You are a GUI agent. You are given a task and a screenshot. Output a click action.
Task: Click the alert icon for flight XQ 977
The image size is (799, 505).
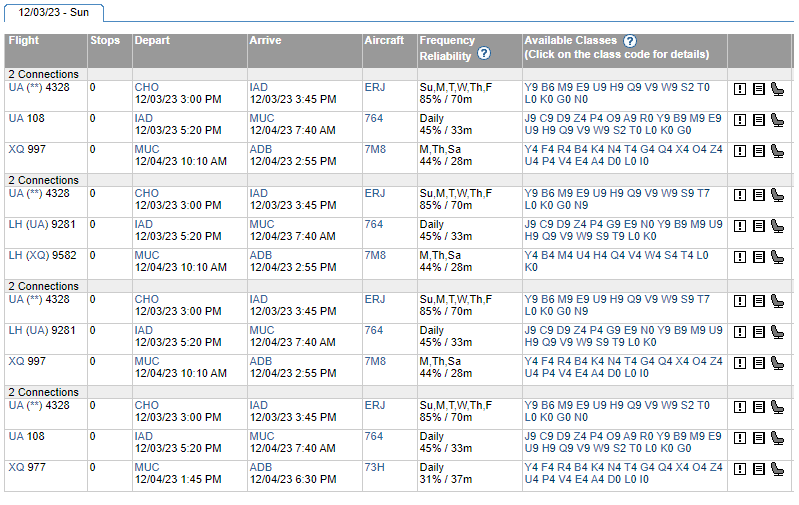point(740,468)
